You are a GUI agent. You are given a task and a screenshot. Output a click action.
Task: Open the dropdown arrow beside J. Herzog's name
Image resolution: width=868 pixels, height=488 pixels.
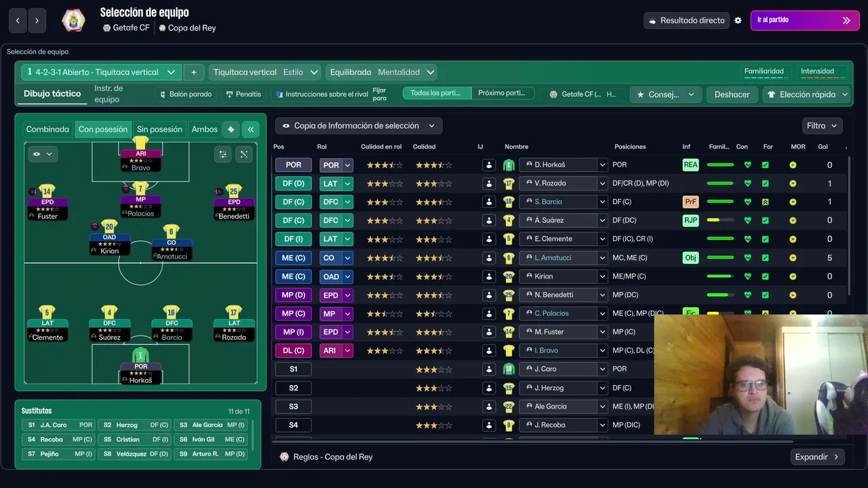601,388
